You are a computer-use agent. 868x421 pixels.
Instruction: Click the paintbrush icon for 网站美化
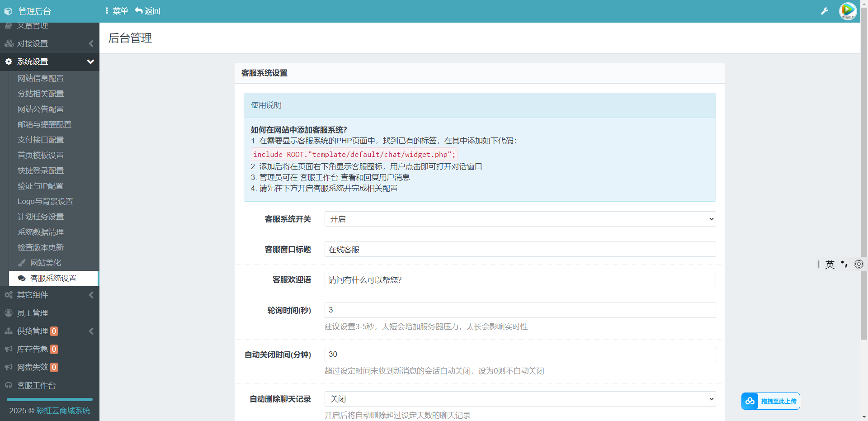tap(21, 263)
